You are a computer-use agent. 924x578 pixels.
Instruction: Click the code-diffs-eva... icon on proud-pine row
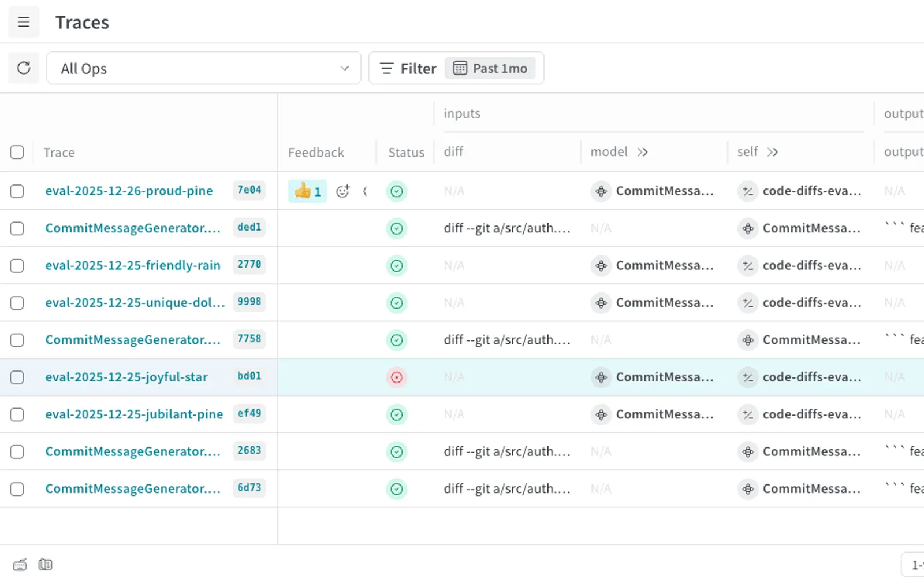748,191
